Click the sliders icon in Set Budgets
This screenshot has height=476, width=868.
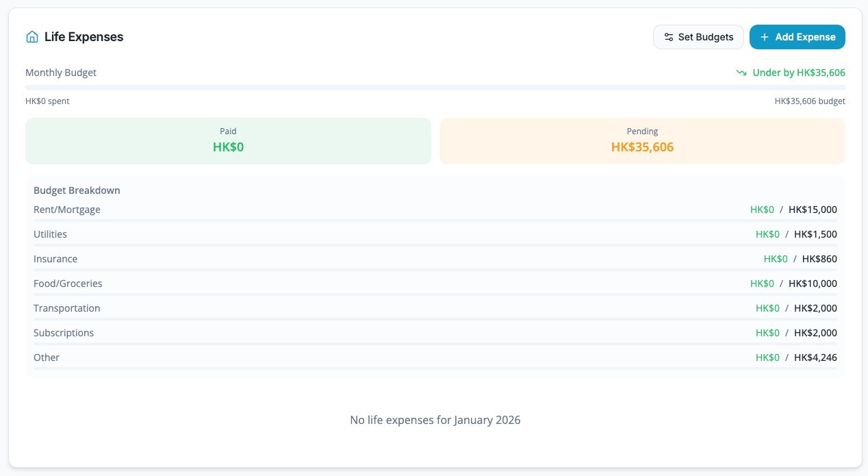(x=669, y=37)
